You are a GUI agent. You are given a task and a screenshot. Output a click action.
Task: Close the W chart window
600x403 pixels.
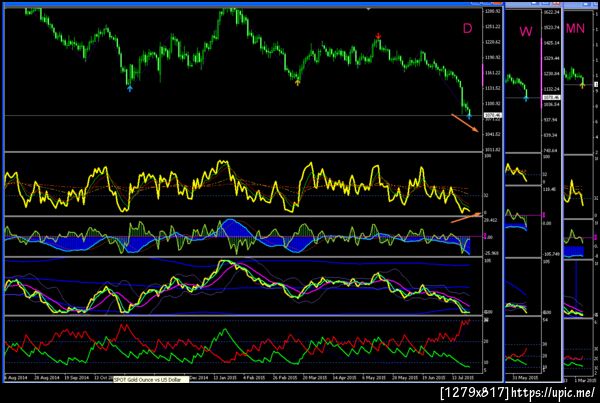(556, 3)
